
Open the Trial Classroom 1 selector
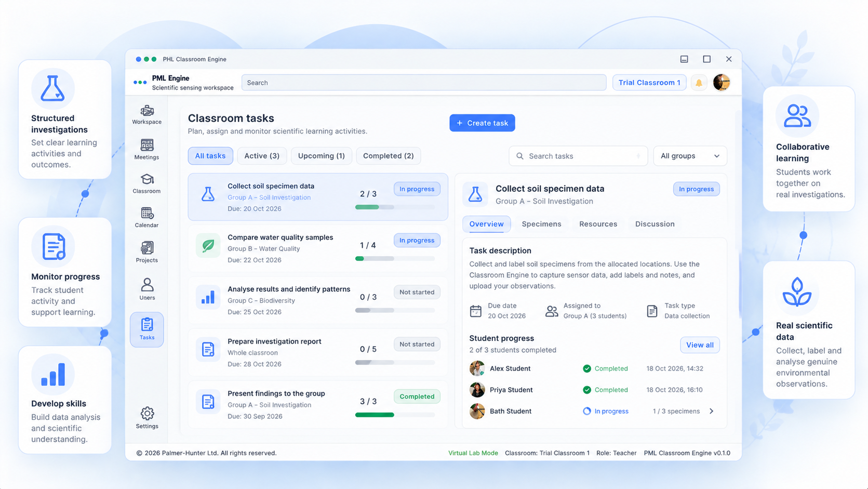click(649, 83)
